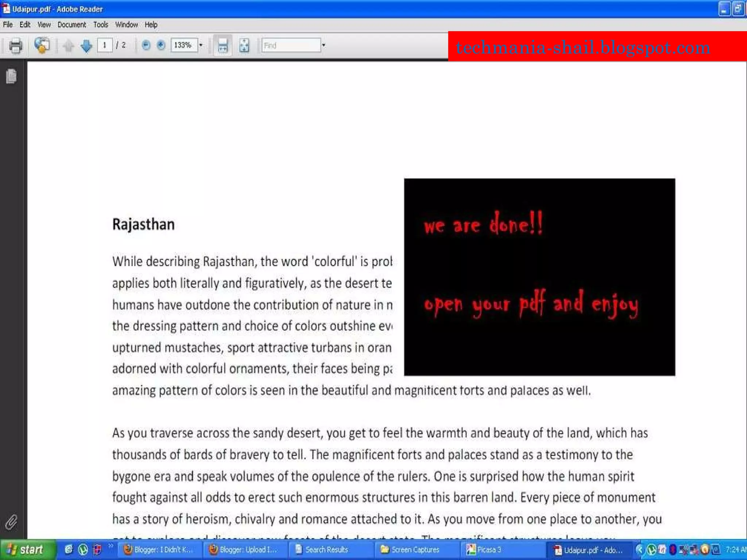Open the Find options dropdown arrow
The width and height of the screenshot is (747, 560).
point(323,45)
